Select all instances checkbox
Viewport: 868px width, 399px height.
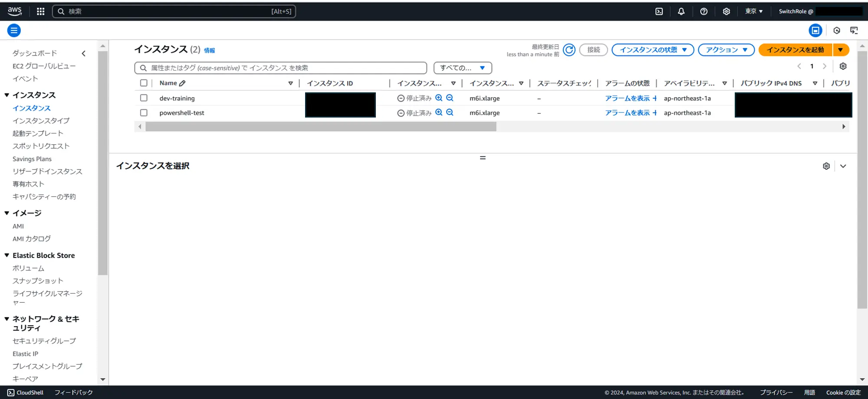(144, 83)
